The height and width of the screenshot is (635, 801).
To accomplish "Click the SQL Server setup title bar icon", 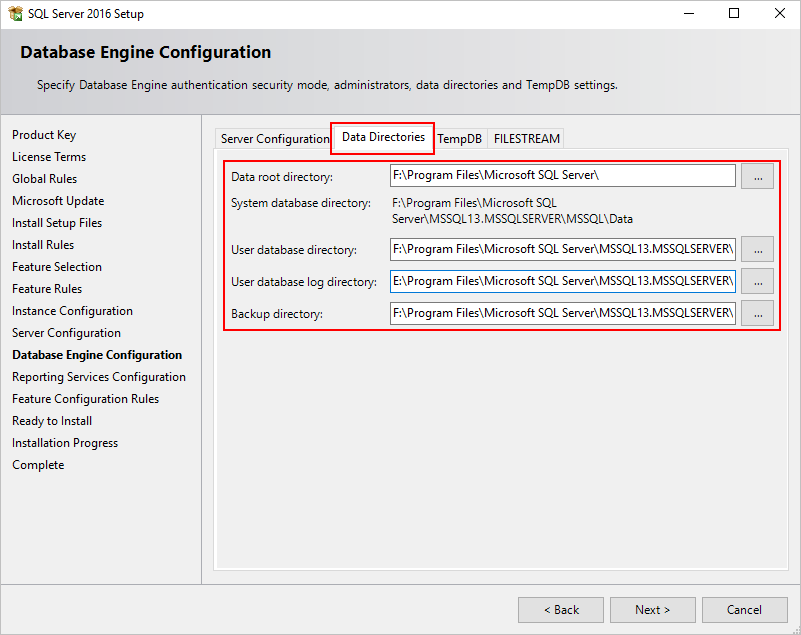I will (15, 14).
